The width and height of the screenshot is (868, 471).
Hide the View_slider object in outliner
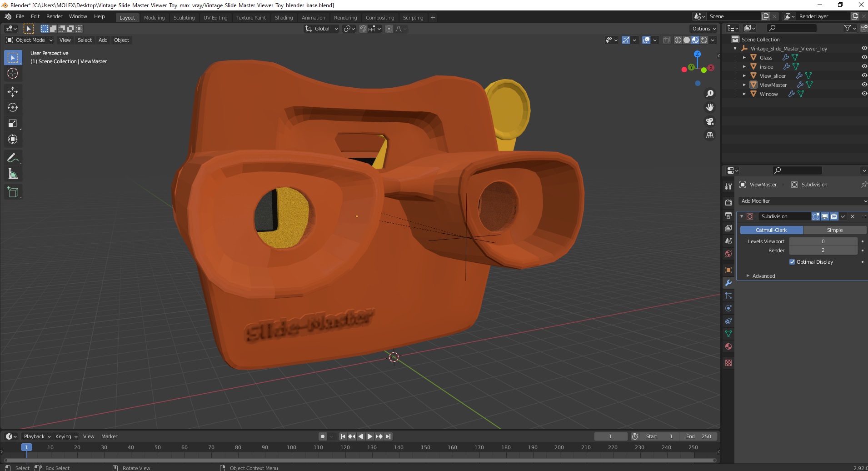point(864,75)
